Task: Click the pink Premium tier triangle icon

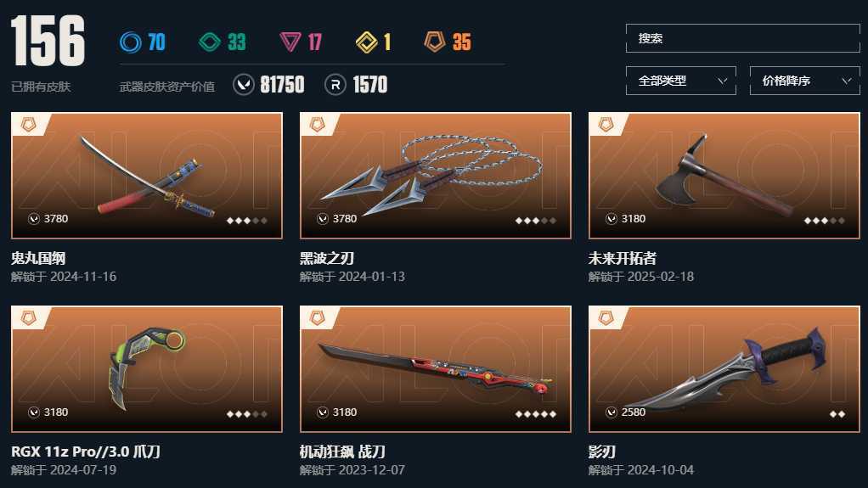Action: pos(290,42)
